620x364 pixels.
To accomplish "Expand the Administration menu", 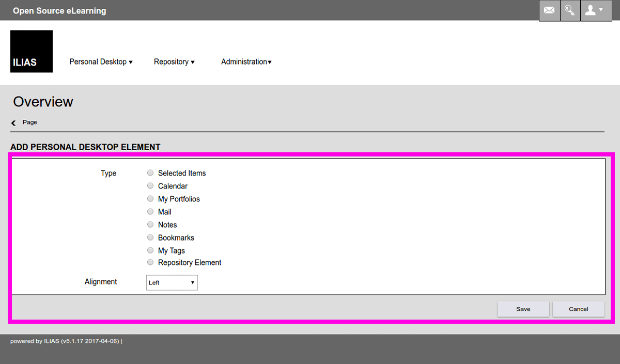I will [246, 62].
